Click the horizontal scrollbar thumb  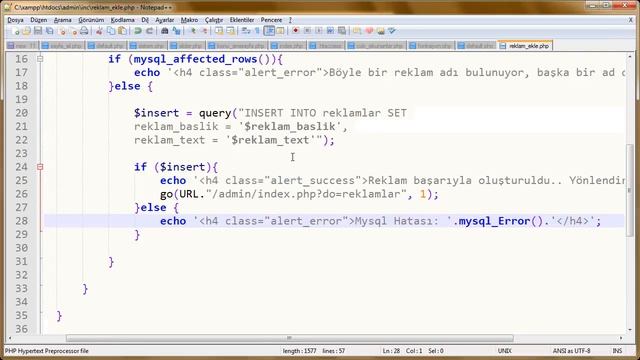point(289,338)
